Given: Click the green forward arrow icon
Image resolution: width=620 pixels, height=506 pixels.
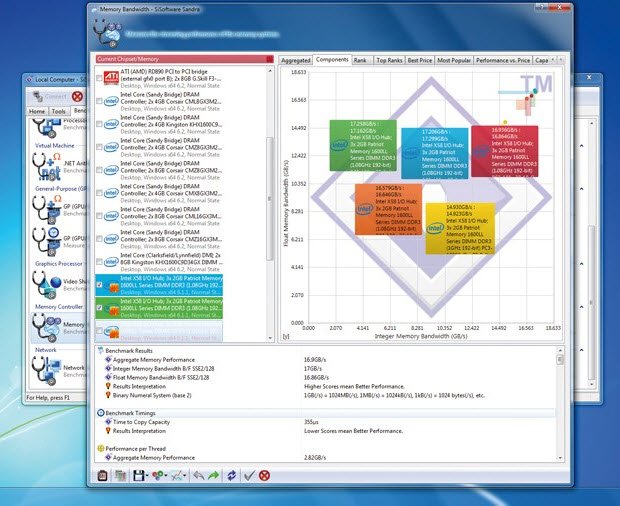Looking at the screenshot, I should pos(214,475).
